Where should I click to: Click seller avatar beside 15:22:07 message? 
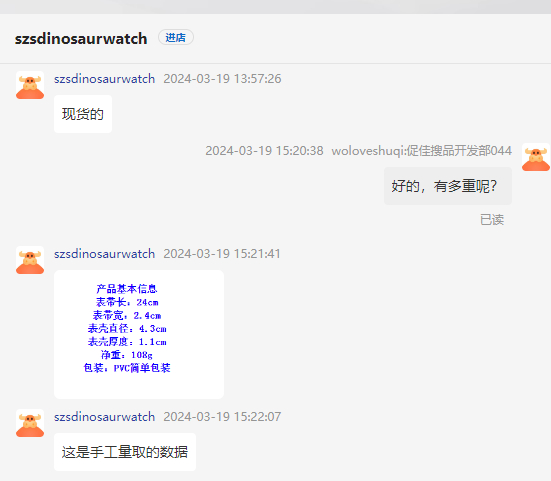[30, 423]
